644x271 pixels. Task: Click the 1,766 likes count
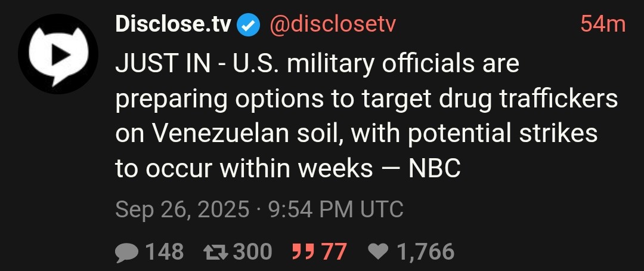tap(425, 252)
